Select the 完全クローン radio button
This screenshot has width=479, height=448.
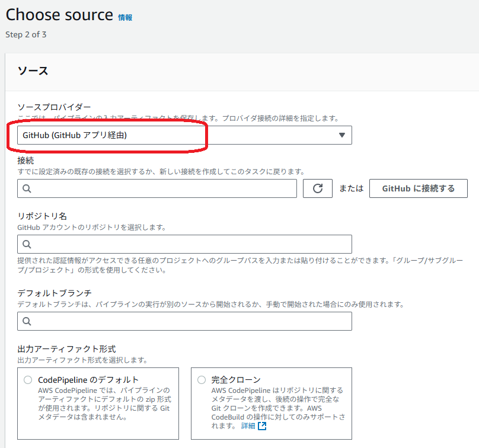click(x=202, y=380)
